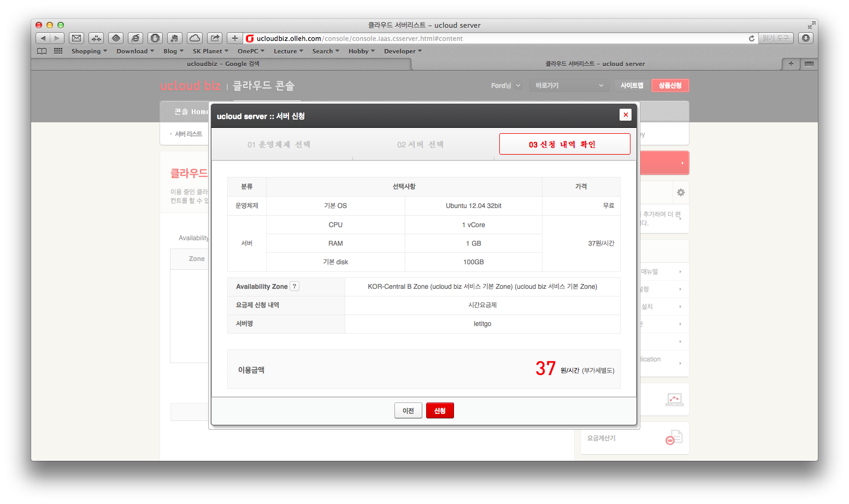Click the '1 vCore' CPU value
849x504 pixels.
(474, 225)
